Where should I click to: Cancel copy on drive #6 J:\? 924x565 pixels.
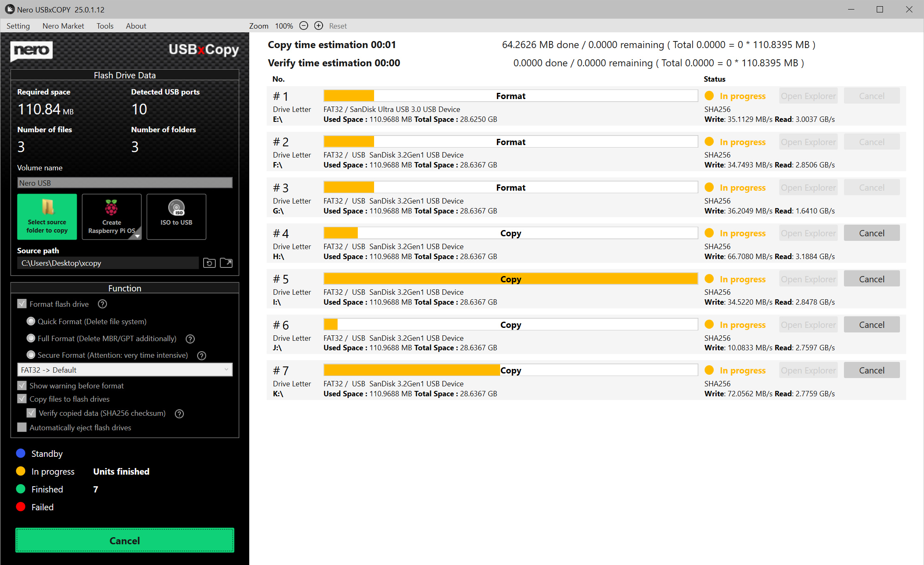tap(872, 325)
